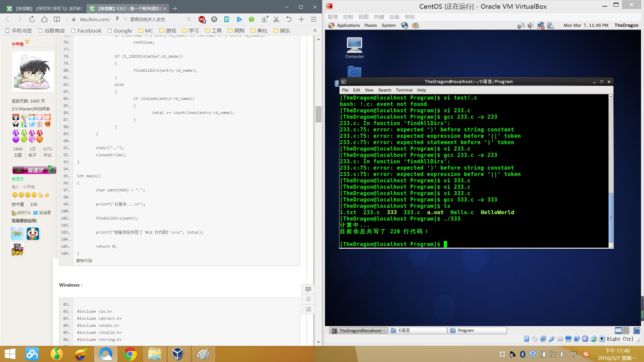
Task: Click VirtualBox optical disk status icon
Action: [x=535, y=339]
